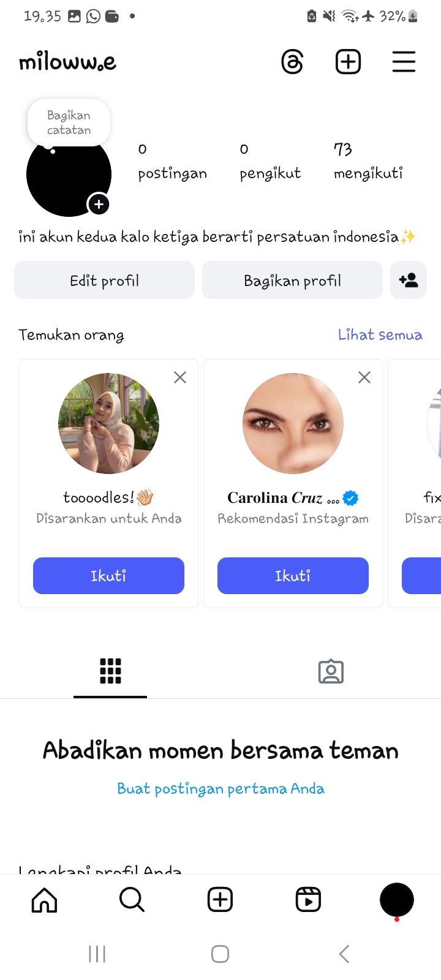This screenshot has height=980, width=441.
Task: Follow tooodles! with Ikuti button
Action: 108,576
